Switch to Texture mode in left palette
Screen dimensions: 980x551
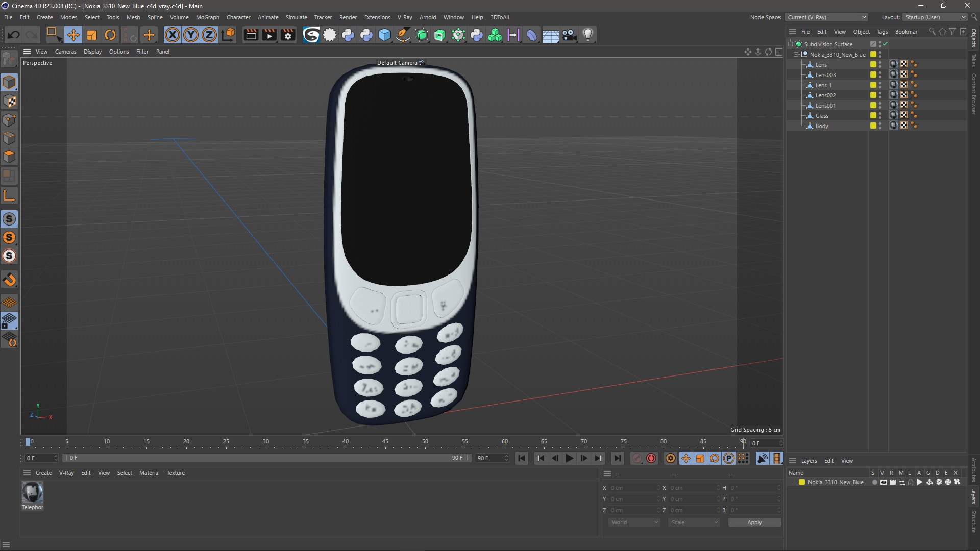click(x=9, y=101)
